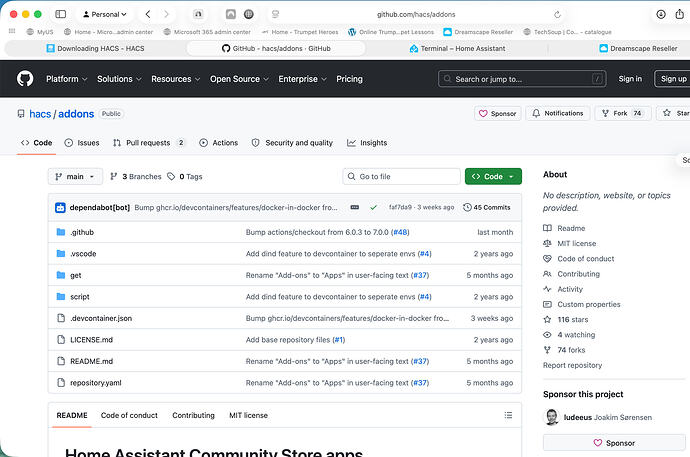Click the Sponsor button in repo header

pos(498,113)
